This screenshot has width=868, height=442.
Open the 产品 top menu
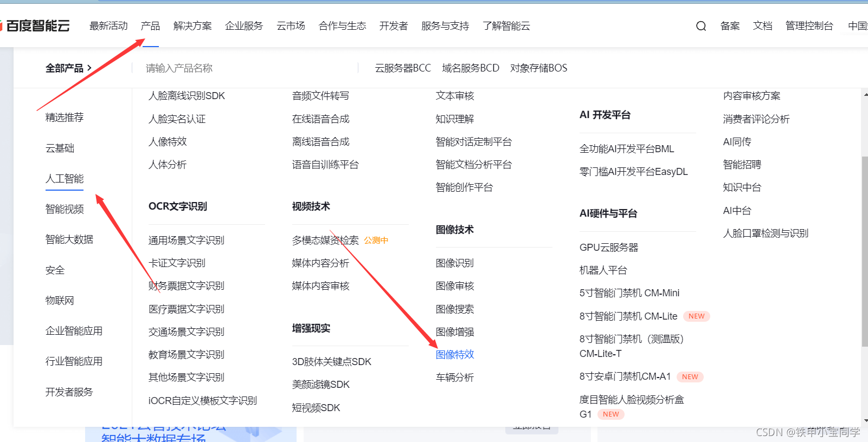150,26
